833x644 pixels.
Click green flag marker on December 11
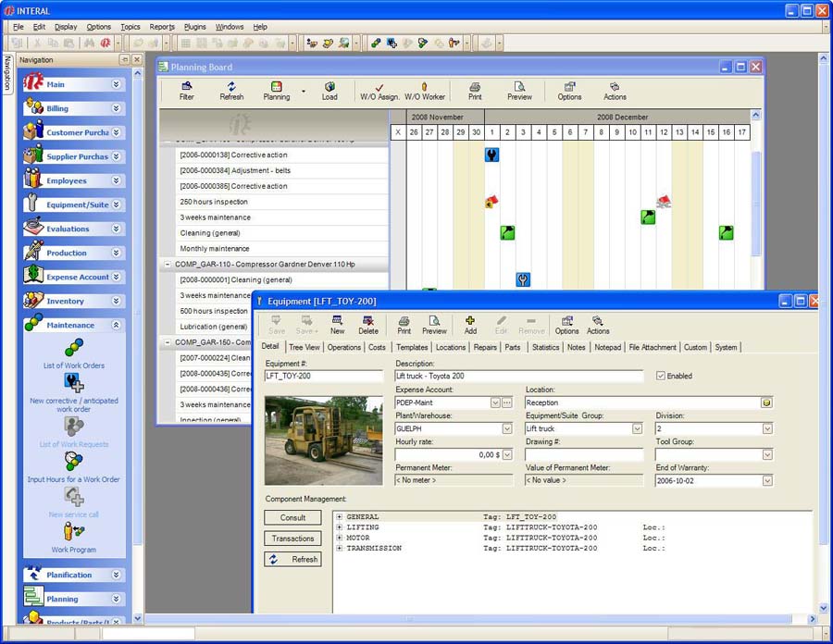pyautogui.click(x=648, y=217)
